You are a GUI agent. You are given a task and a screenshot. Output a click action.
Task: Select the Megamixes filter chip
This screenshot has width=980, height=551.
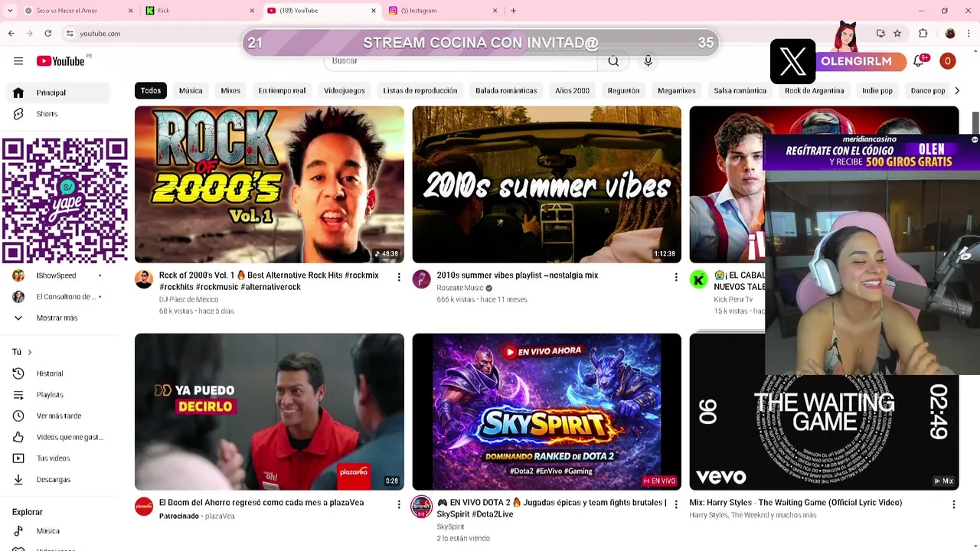(677, 90)
